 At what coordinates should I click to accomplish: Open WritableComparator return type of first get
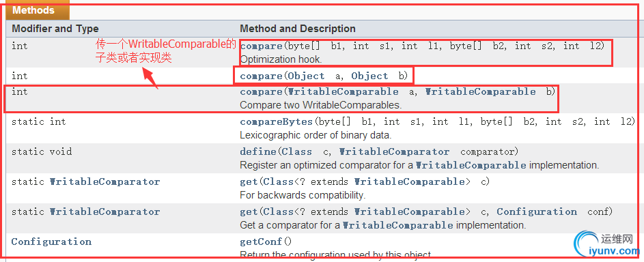(104, 181)
